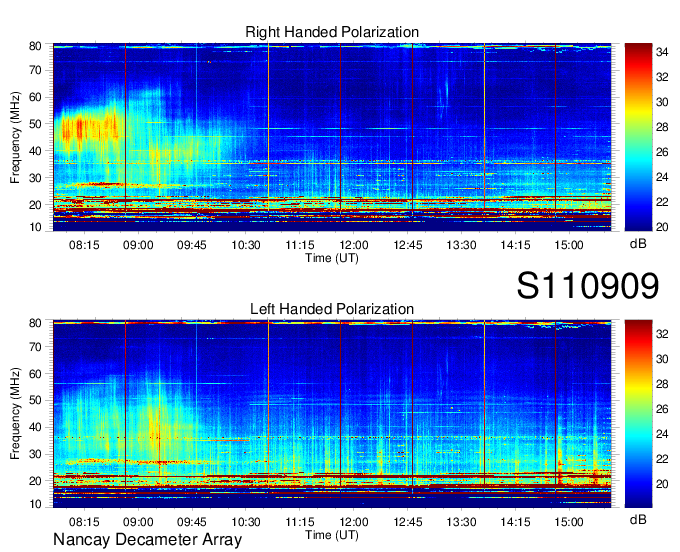Click the Left Handed plot's color bar
The image size is (680, 552).
pos(638,414)
